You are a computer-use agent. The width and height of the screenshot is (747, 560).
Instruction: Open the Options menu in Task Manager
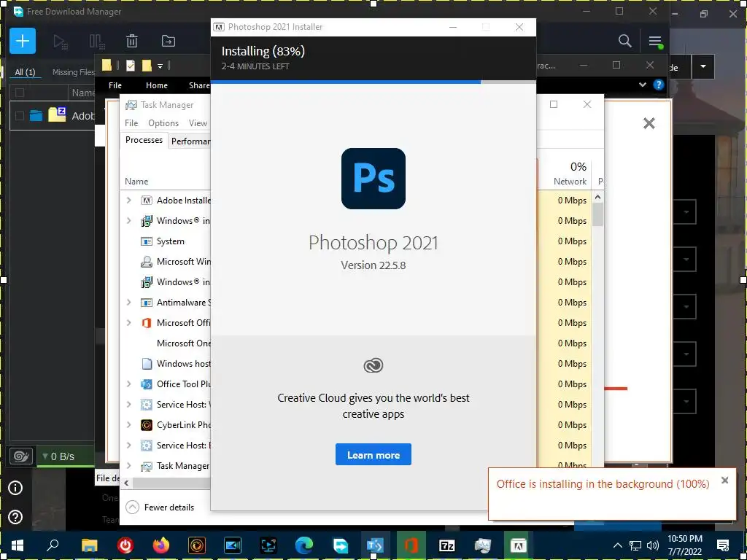pos(163,122)
